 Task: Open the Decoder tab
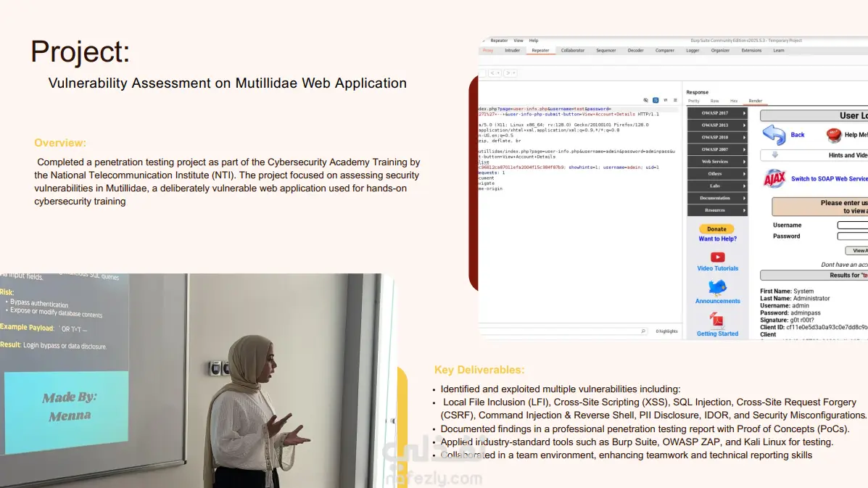click(635, 50)
